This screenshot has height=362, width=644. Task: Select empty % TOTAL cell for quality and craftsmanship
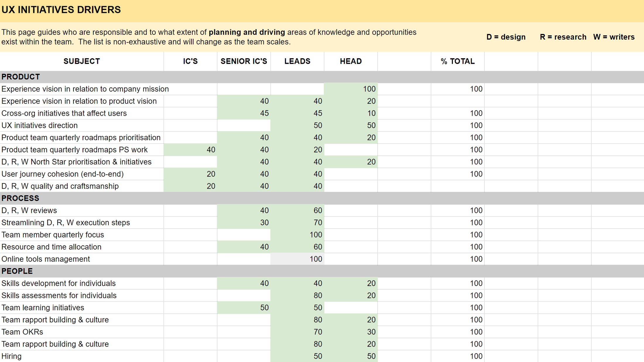tap(457, 186)
